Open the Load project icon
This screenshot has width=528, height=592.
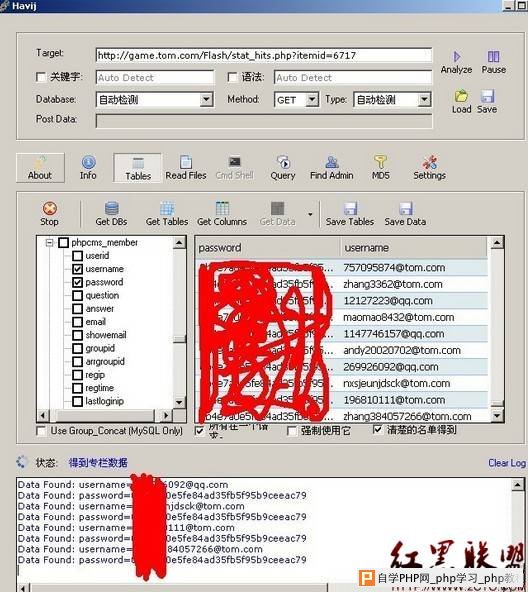click(x=461, y=96)
